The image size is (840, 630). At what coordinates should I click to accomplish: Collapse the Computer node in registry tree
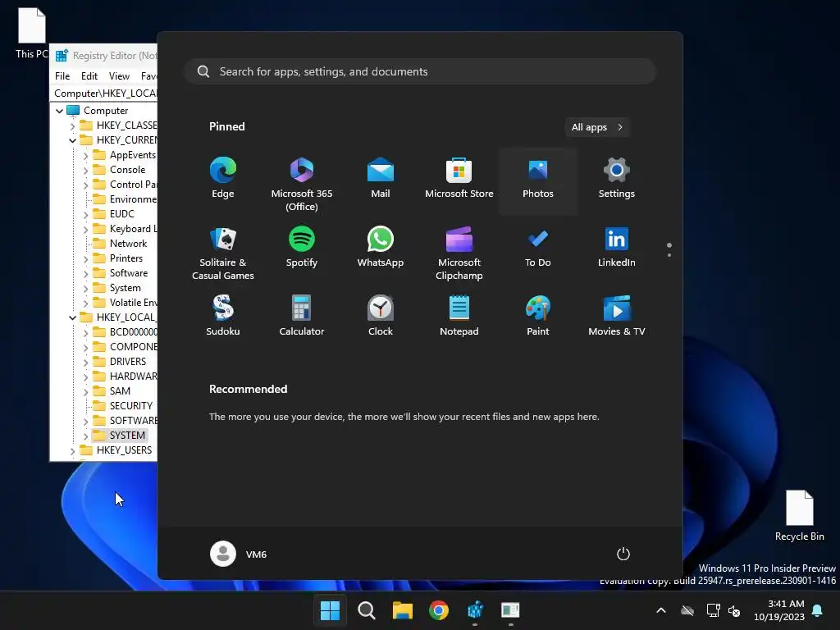[59, 111]
